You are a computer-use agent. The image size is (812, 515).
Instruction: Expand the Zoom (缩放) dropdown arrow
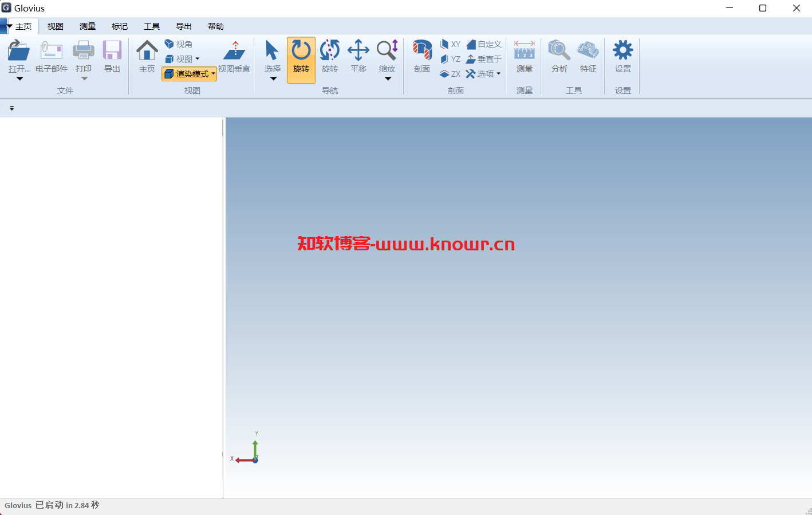pos(388,79)
